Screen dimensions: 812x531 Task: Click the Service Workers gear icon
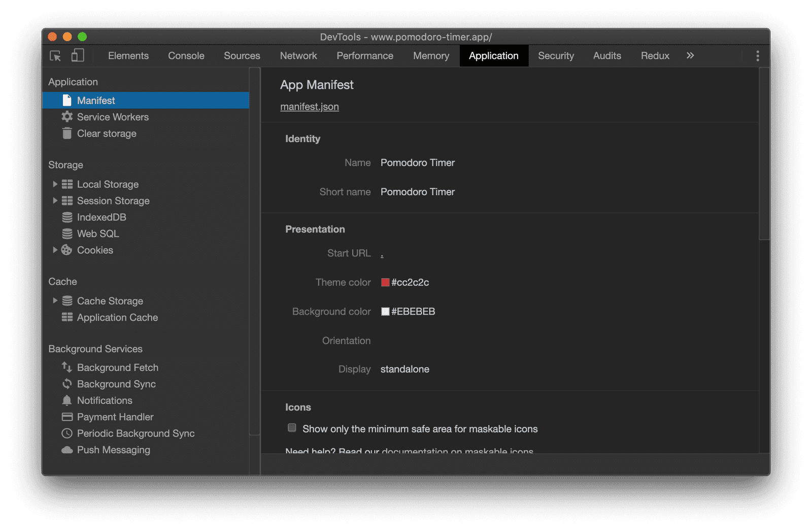pos(67,117)
